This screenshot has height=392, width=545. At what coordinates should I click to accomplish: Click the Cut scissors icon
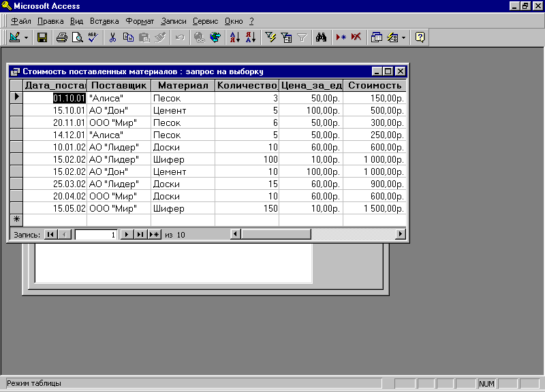pyautogui.click(x=112, y=37)
